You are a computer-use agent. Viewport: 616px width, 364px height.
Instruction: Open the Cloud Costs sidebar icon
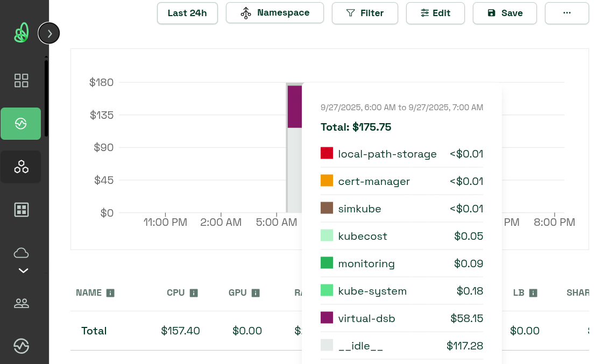point(21,252)
